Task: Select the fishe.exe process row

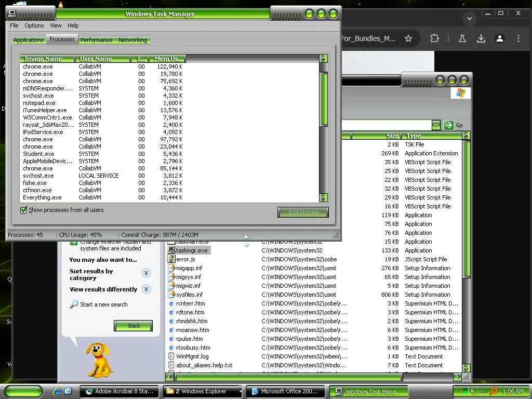Action: 102,183
